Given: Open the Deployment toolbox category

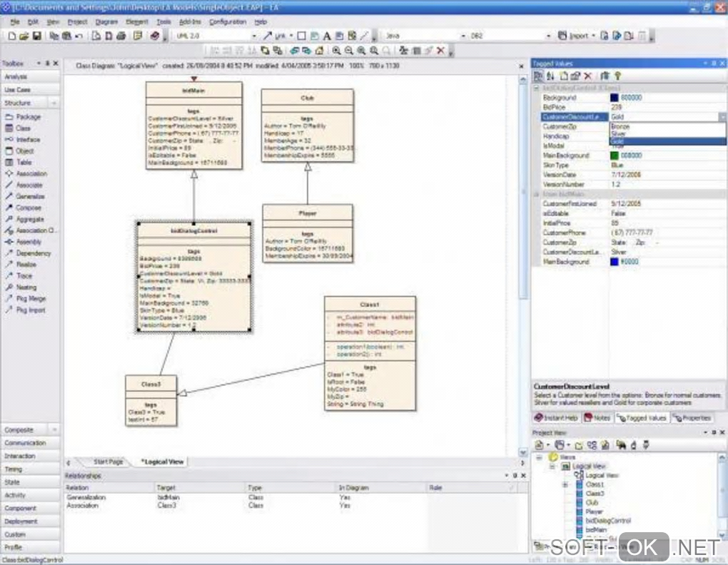Looking at the screenshot, I should 30,521.
